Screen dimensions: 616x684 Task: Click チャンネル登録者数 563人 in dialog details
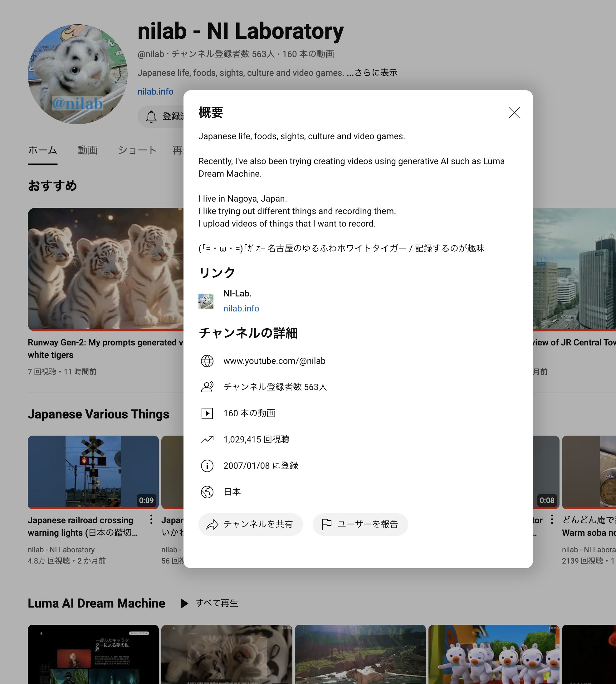tap(275, 387)
